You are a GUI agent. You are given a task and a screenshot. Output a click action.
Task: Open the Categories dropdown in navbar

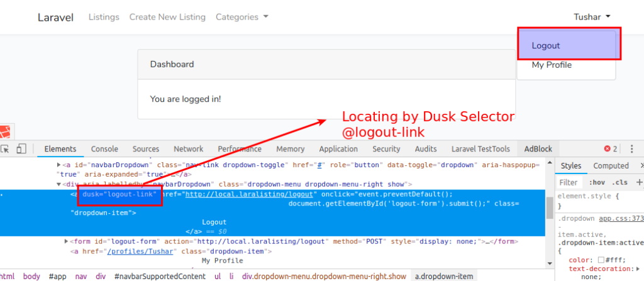coord(242,17)
